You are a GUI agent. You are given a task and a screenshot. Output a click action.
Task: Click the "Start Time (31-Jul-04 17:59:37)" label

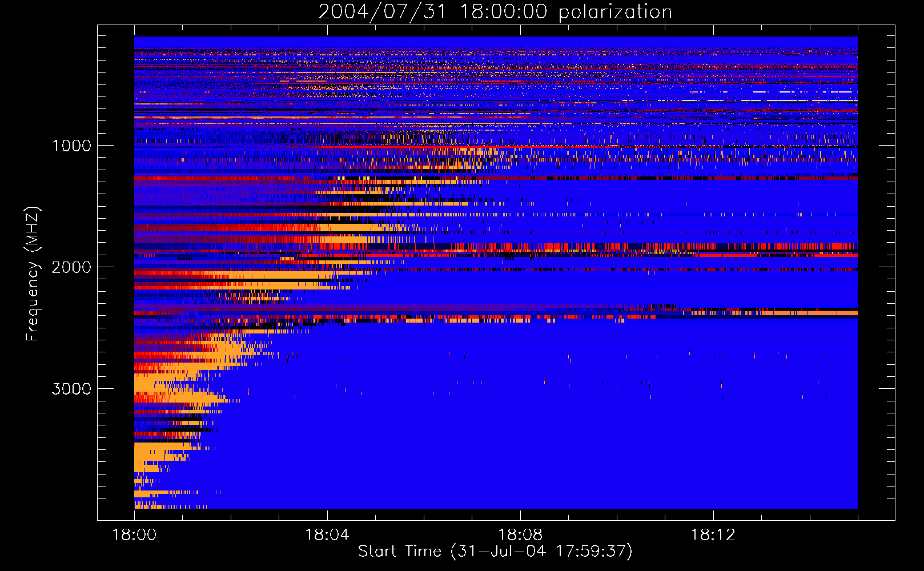(495, 552)
